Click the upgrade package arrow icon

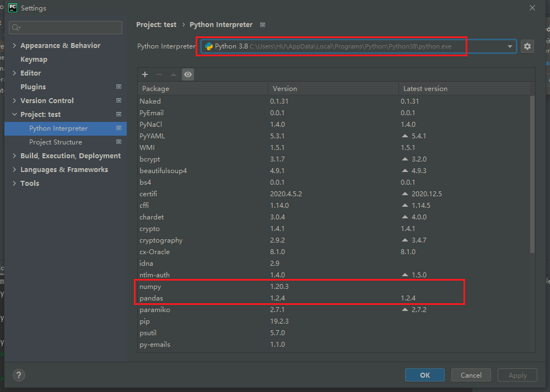coord(173,74)
